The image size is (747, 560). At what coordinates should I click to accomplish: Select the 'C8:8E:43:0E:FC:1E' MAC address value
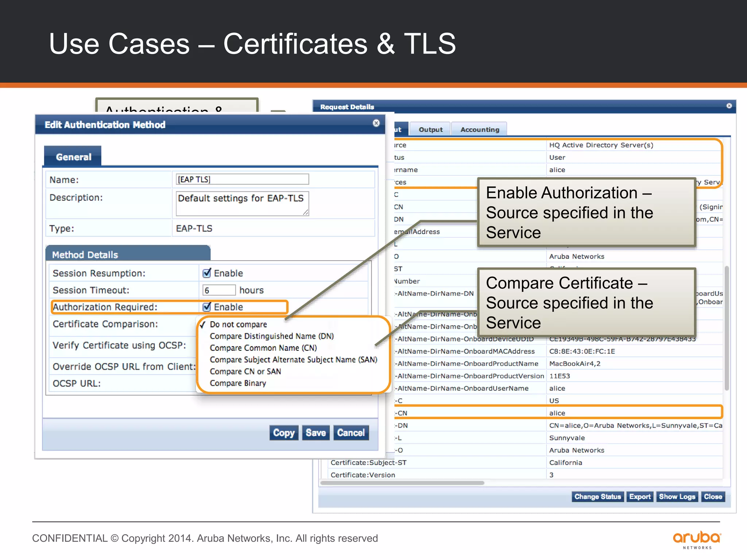582,351
